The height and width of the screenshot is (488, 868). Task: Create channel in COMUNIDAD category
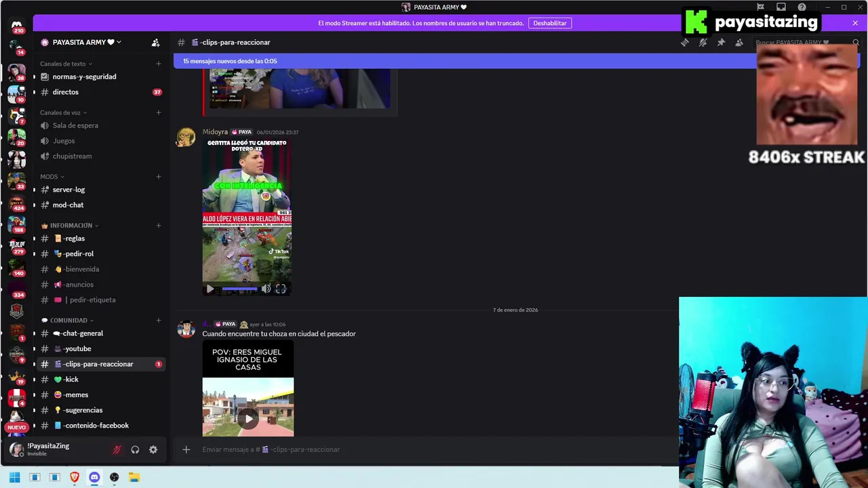[159, 320]
